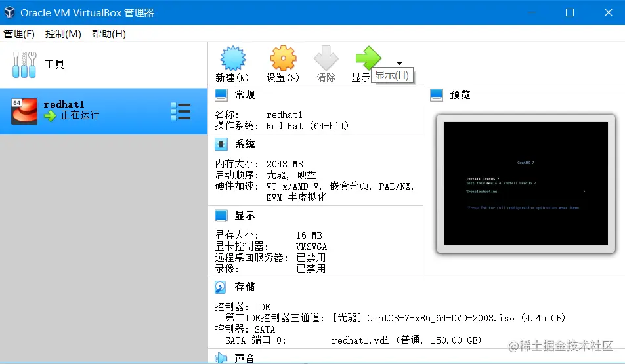Click the green running-state arrow icon
Screen dimensions: 625x364
(50, 116)
